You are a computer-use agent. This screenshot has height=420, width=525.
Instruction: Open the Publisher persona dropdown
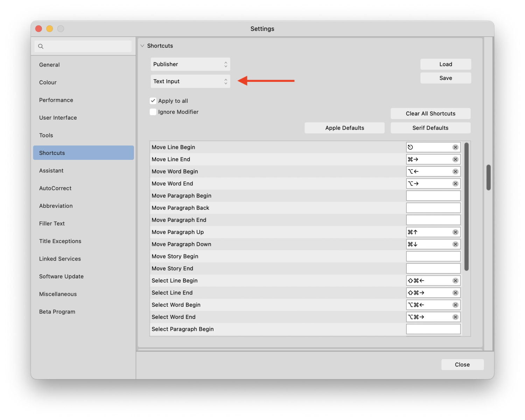(190, 64)
